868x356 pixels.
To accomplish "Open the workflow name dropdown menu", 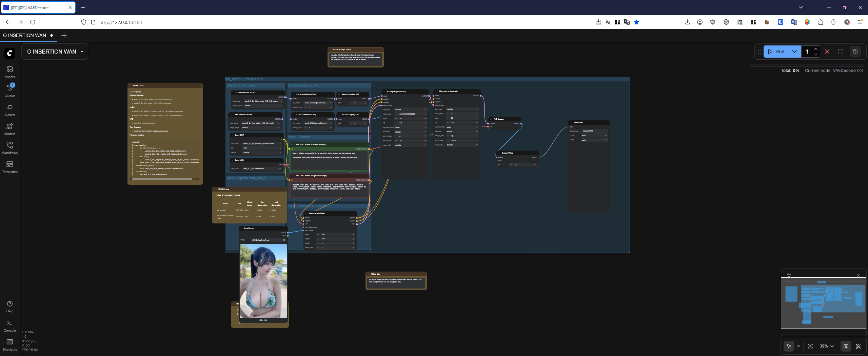I will [55, 52].
